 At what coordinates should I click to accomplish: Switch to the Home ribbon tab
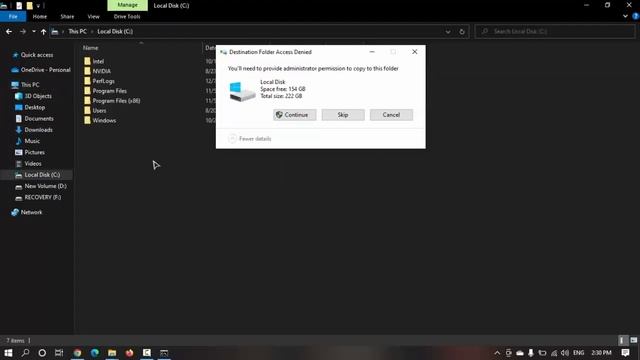[x=40, y=16]
